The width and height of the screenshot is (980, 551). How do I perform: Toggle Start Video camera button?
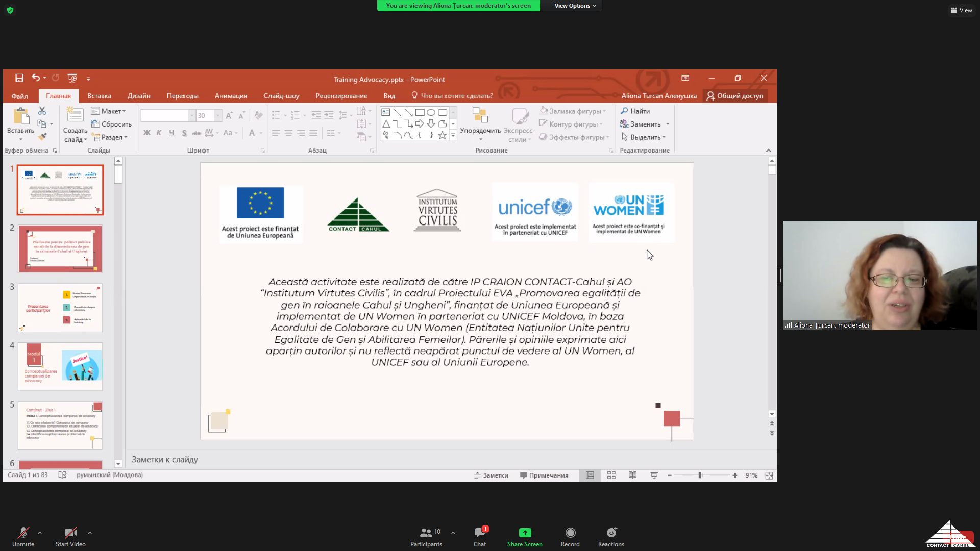tap(70, 536)
